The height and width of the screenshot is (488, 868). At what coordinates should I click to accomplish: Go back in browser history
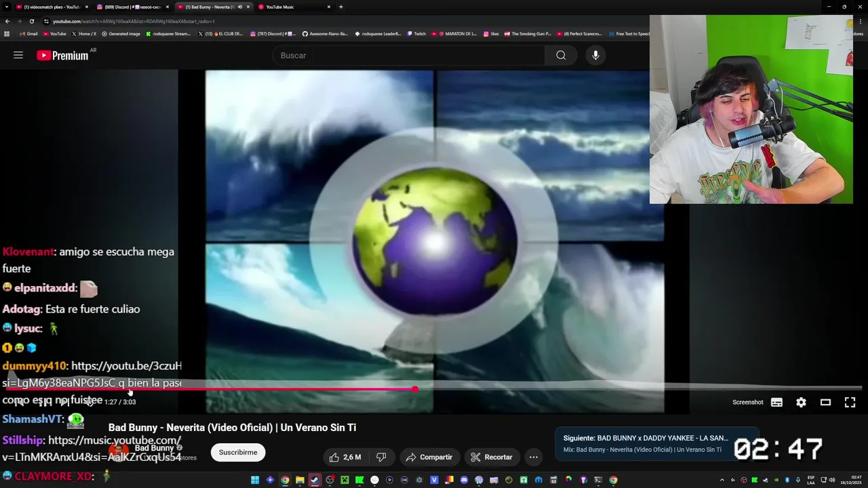pos(7,21)
